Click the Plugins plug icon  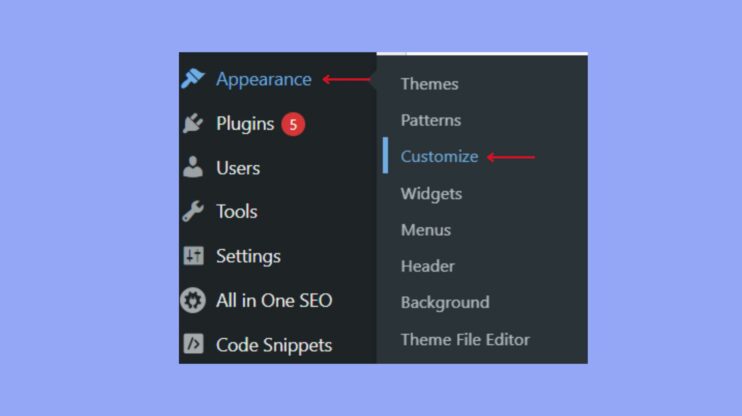(x=193, y=124)
